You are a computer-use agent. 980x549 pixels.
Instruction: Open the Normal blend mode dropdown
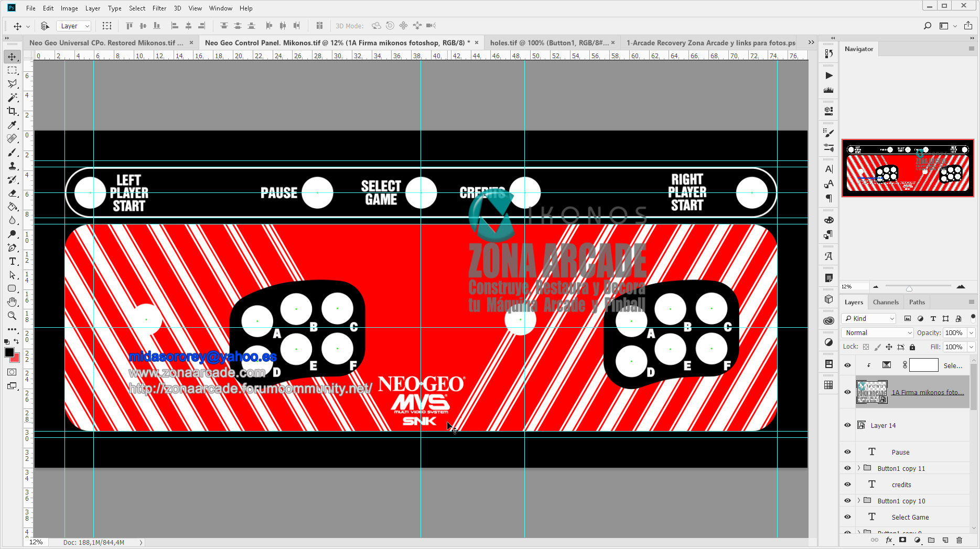tap(877, 332)
